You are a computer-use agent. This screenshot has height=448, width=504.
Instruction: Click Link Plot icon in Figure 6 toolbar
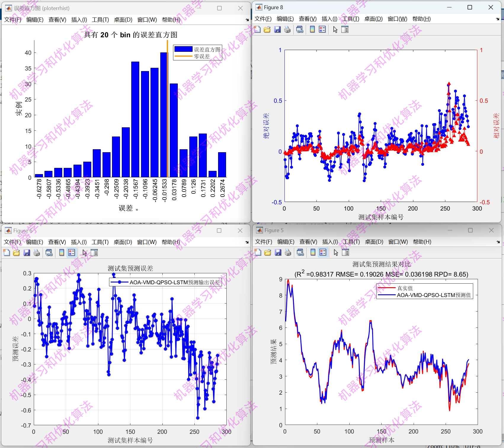click(49, 253)
